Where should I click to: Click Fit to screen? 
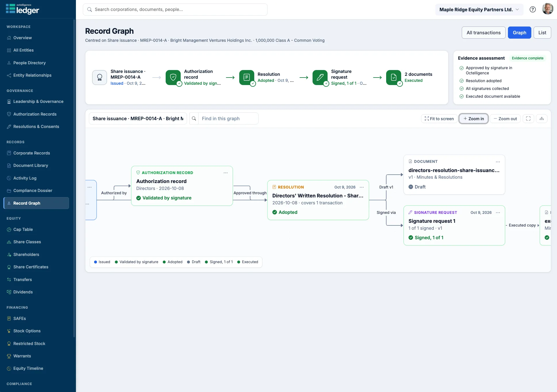coord(439,118)
